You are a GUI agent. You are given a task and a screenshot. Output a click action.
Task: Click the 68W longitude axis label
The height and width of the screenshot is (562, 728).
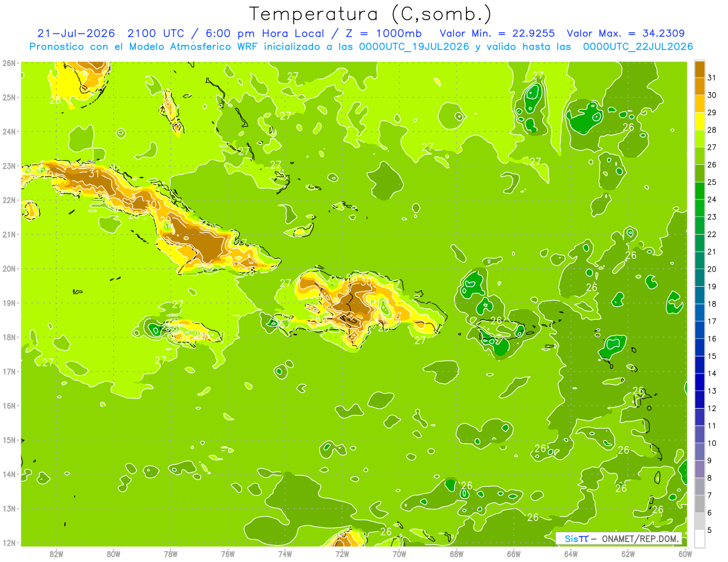[x=457, y=554]
